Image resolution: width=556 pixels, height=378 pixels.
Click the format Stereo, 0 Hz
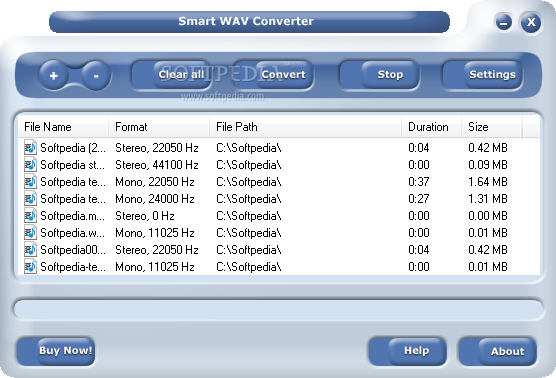(145, 216)
